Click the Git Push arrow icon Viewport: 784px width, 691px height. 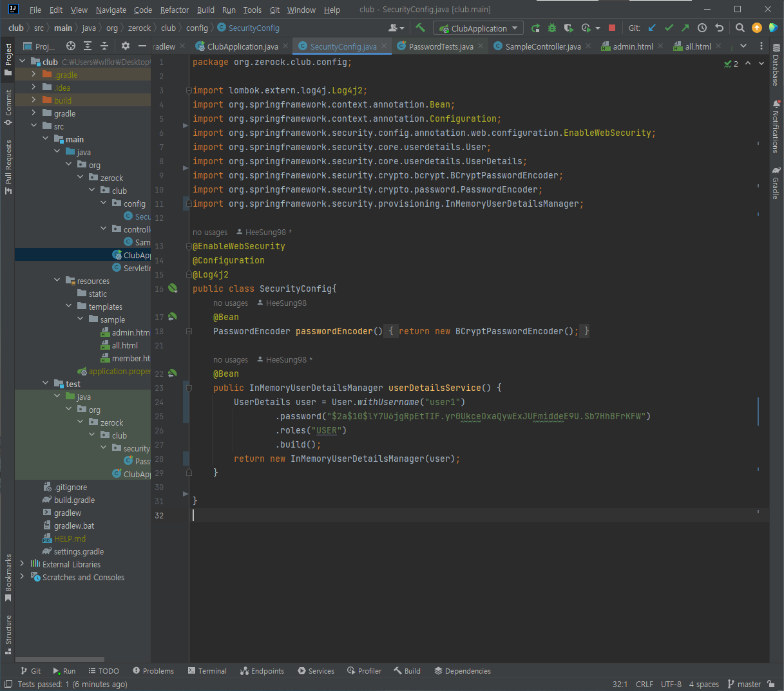click(685, 28)
